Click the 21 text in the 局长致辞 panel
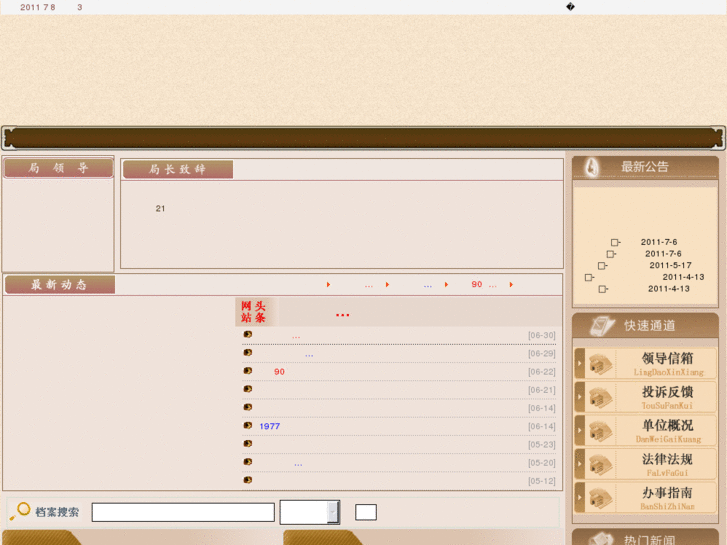727x545 pixels. click(x=160, y=209)
